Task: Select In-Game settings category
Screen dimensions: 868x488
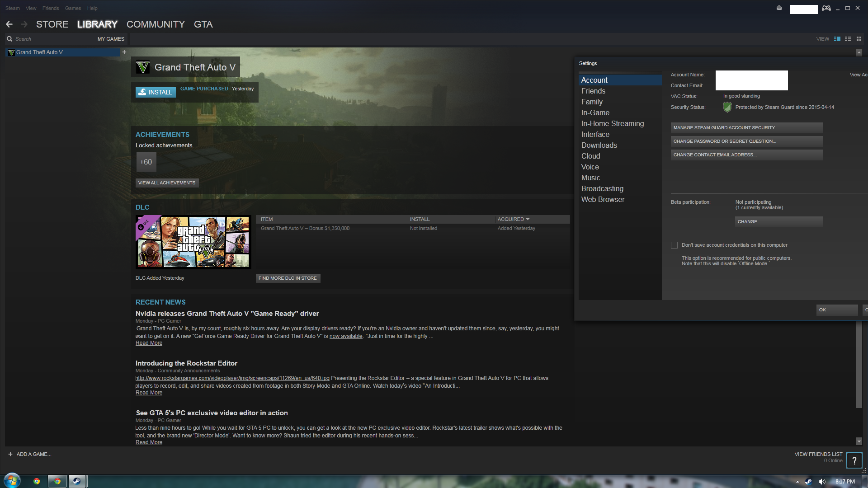Action: 620,113
